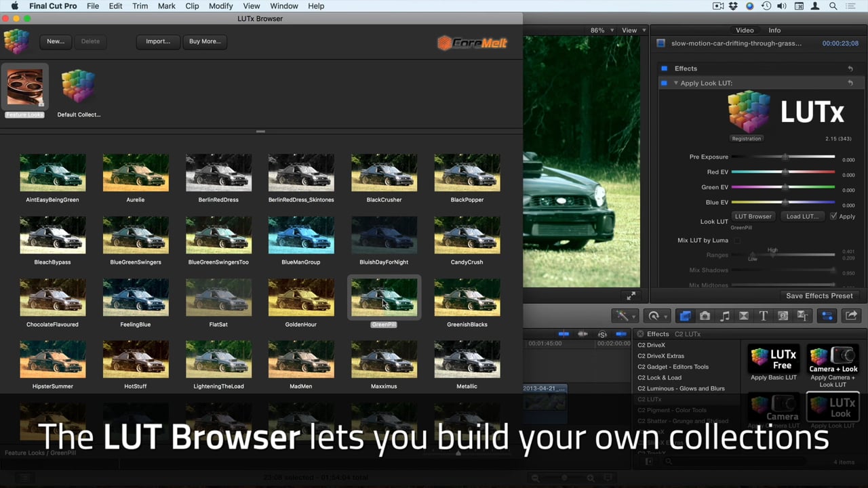The width and height of the screenshot is (868, 488).
Task: Open the Default Collection cube icon
Action: pos(79,87)
